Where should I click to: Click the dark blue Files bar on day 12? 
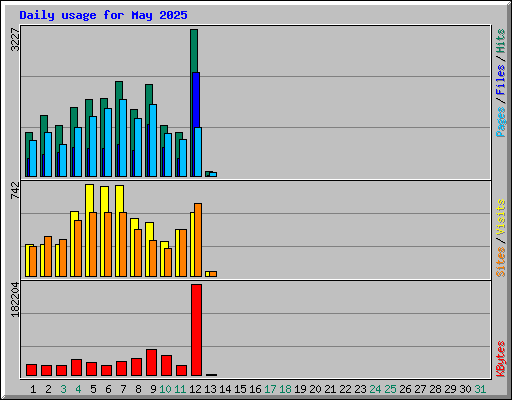tap(196, 100)
